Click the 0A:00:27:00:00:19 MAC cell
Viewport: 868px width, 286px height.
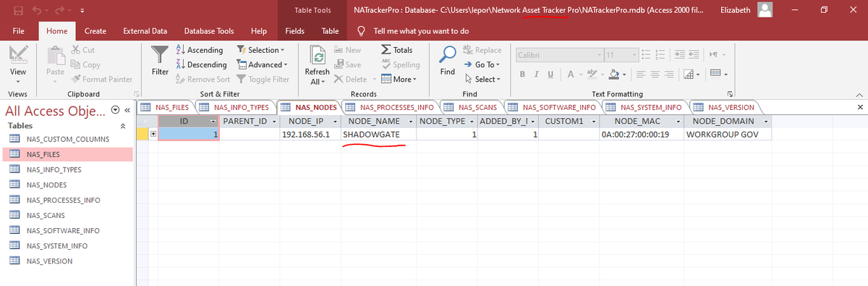point(641,135)
